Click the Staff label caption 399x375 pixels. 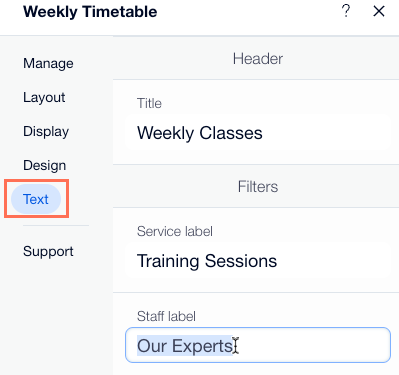pyautogui.click(x=166, y=316)
